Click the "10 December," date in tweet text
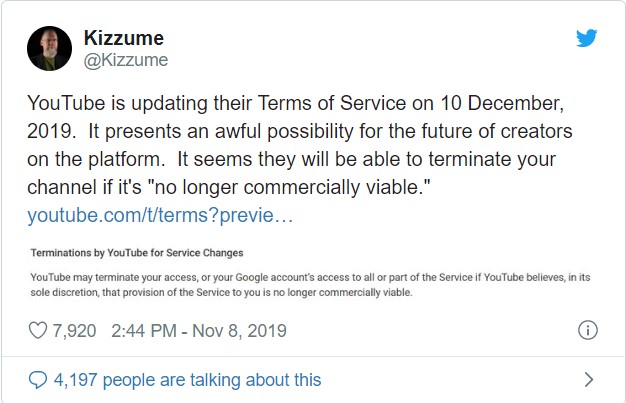626x403 pixels. [502, 103]
